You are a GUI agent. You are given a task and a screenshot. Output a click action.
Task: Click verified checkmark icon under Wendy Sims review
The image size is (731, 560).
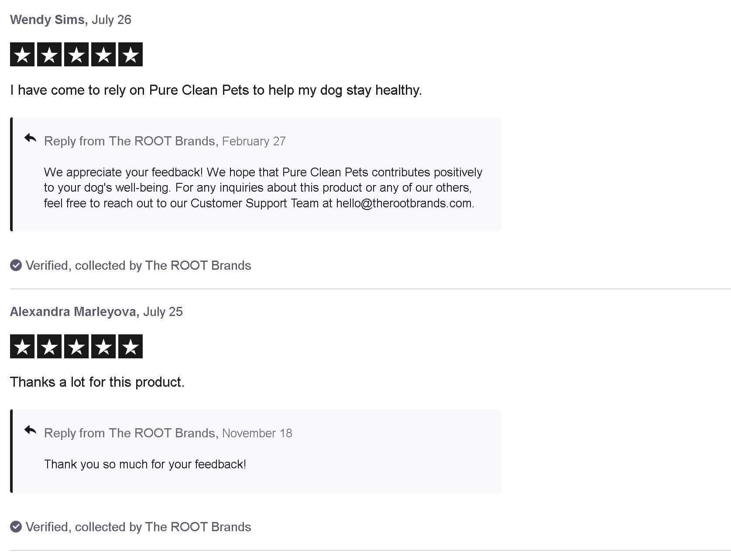pyautogui.click(x=16, y=265)
